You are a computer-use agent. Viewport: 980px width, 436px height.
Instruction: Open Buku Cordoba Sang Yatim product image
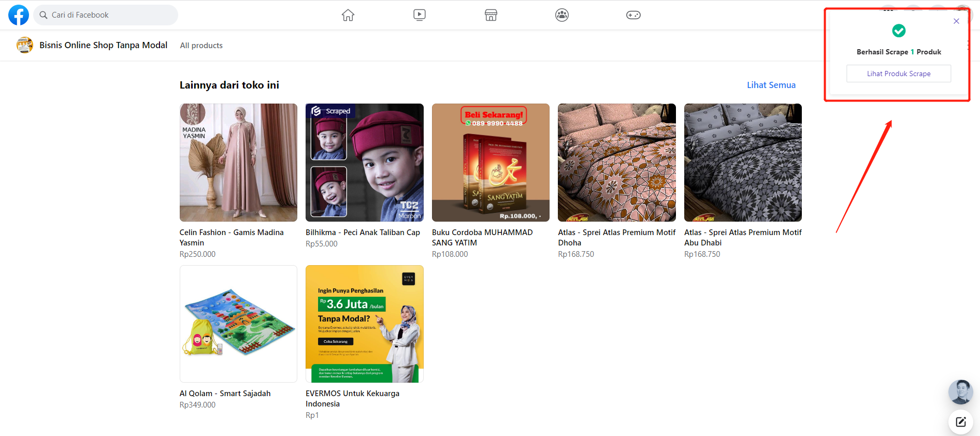[x=491, y=163]
